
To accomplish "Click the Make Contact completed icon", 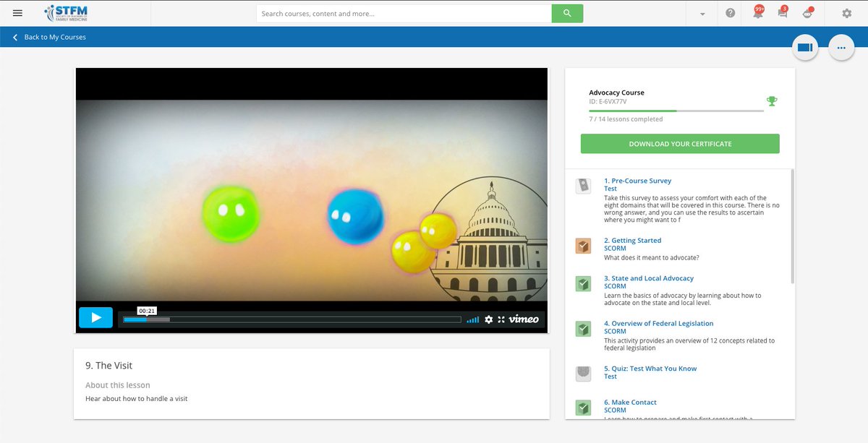I will coord(583,408).
